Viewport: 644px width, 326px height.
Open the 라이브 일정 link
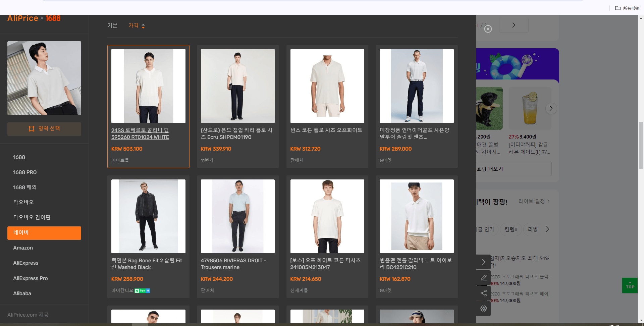coord(534,201)
